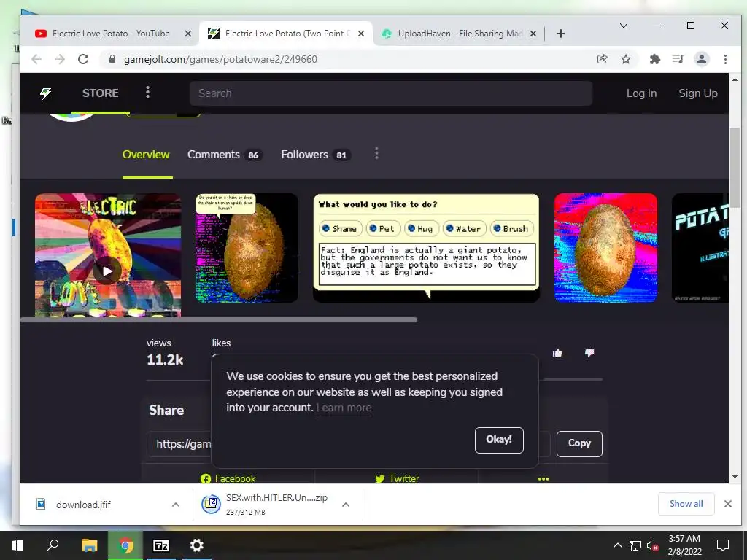The image size is (747, 560).
Task: Click the share this page icon in address bar
Action: (x=602, y=59)
